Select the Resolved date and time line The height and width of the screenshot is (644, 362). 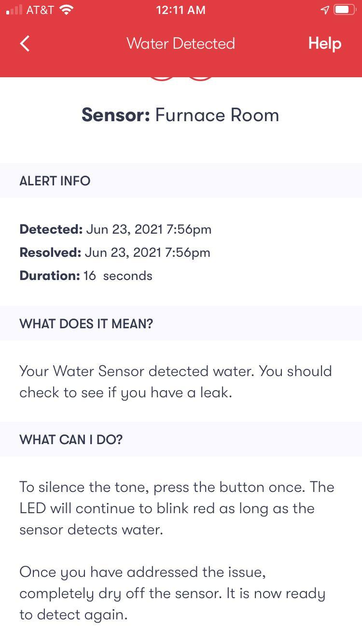(115, 252)
